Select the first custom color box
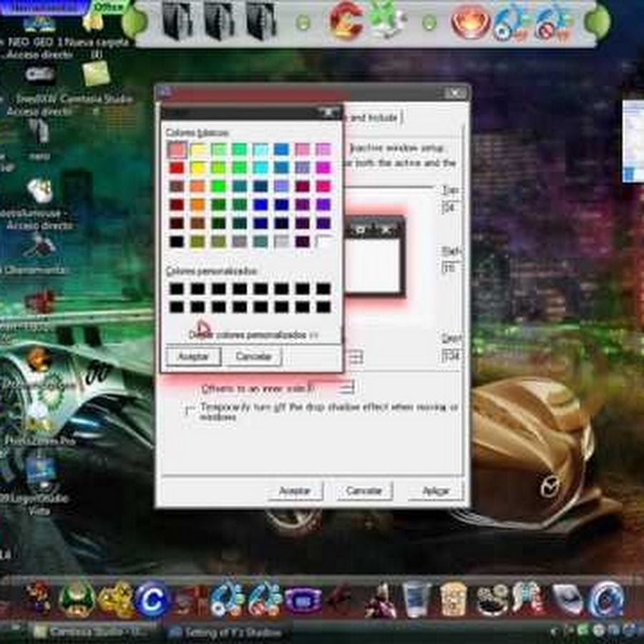 (176, 289)
